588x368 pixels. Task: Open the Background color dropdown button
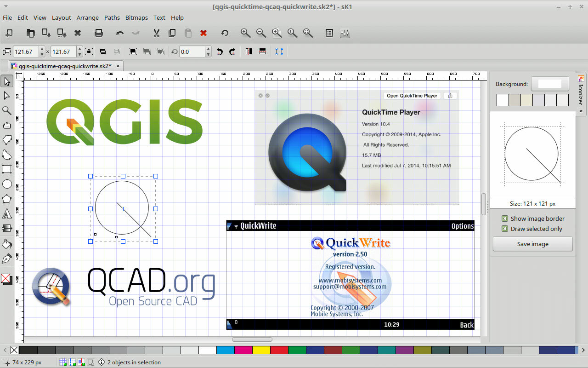tap(550, 84)
